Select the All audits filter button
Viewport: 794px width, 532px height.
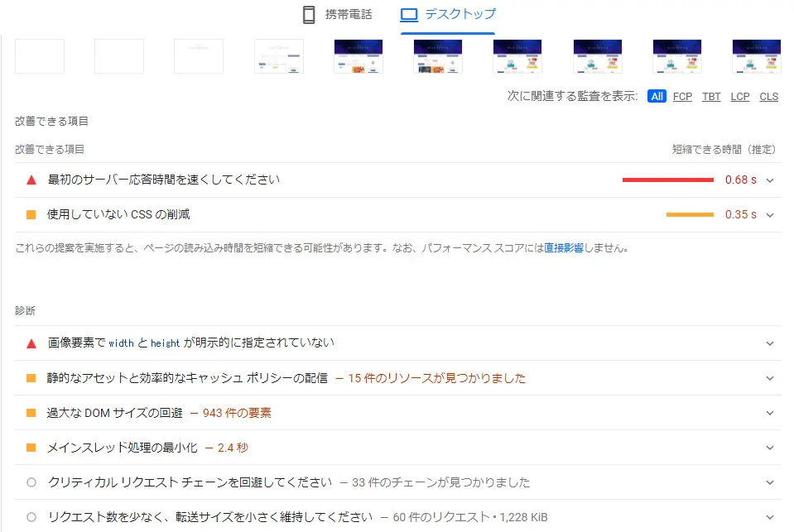click(x=657, y=96)
